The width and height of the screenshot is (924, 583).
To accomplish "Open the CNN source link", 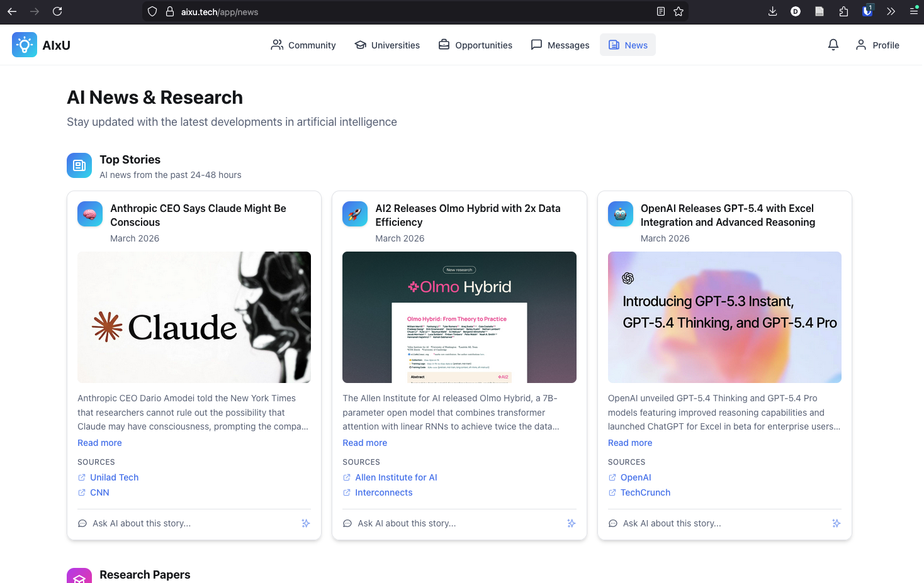I will 99,492.
